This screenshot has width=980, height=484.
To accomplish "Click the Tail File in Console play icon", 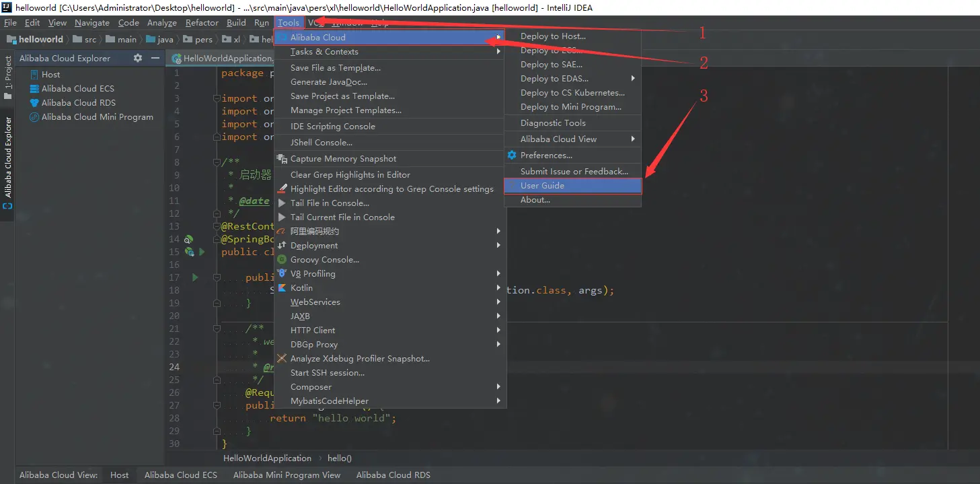I will click(282, 203).
